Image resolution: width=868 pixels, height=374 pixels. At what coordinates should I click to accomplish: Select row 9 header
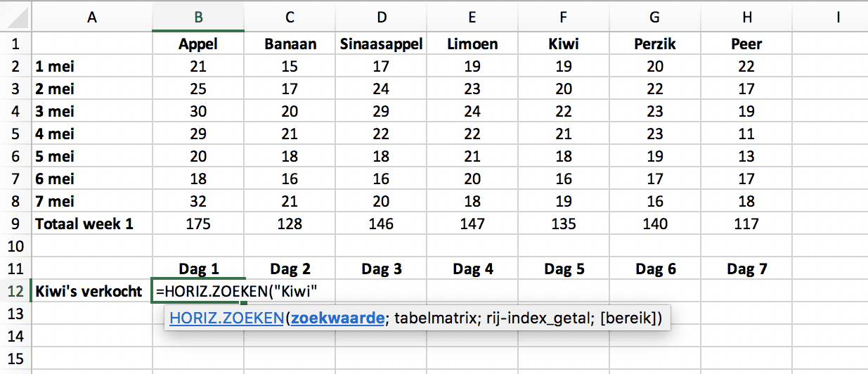15,224
